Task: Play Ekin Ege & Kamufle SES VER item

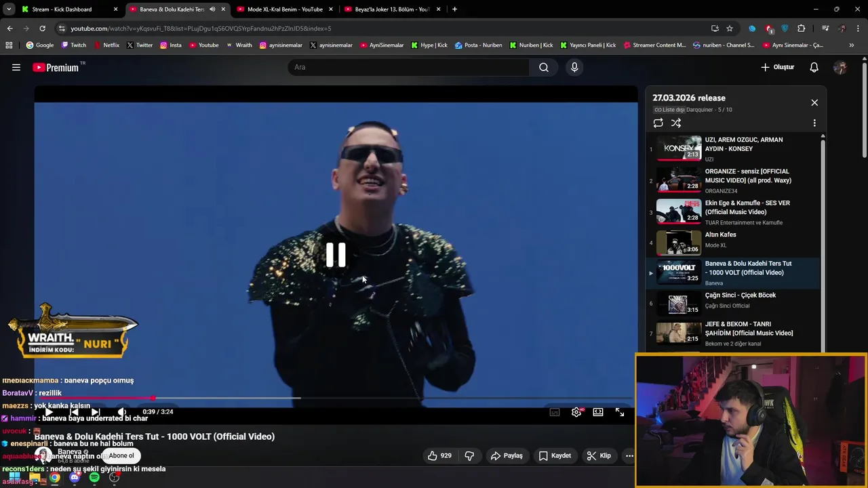Action: coord(732,212)
